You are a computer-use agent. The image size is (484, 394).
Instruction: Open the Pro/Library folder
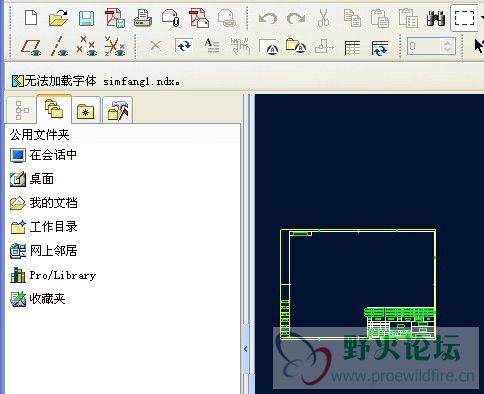(53, 275)
